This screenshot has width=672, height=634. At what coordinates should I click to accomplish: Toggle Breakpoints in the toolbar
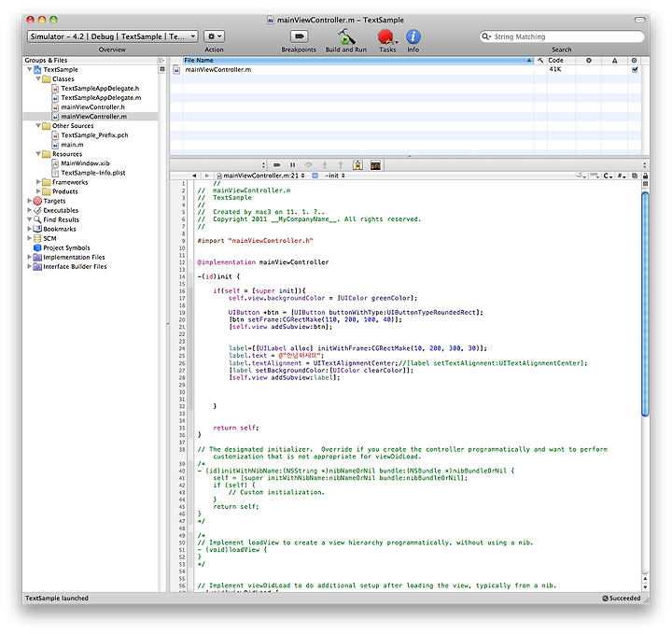click(x=300, y=36)
